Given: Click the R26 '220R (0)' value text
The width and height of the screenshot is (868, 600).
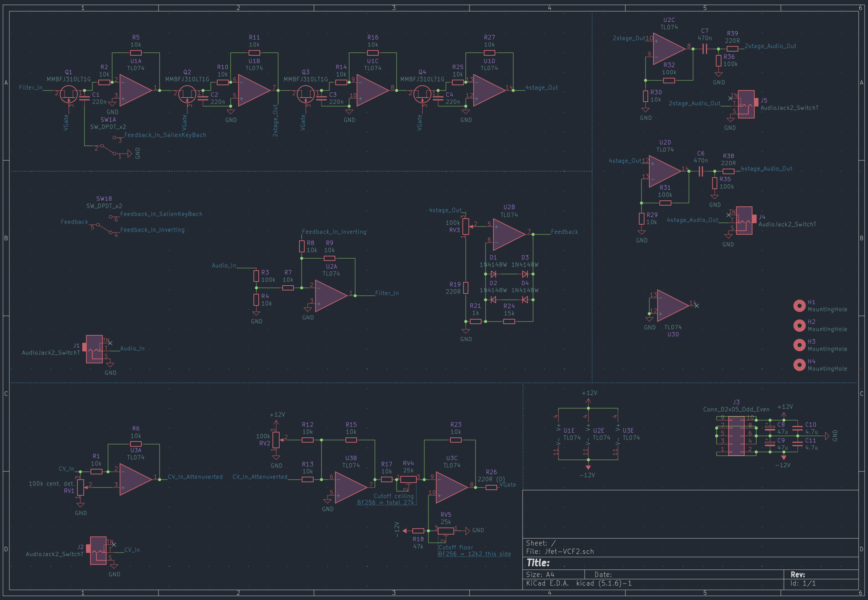Looking at the screenshot, I should (x=491, y=479).
